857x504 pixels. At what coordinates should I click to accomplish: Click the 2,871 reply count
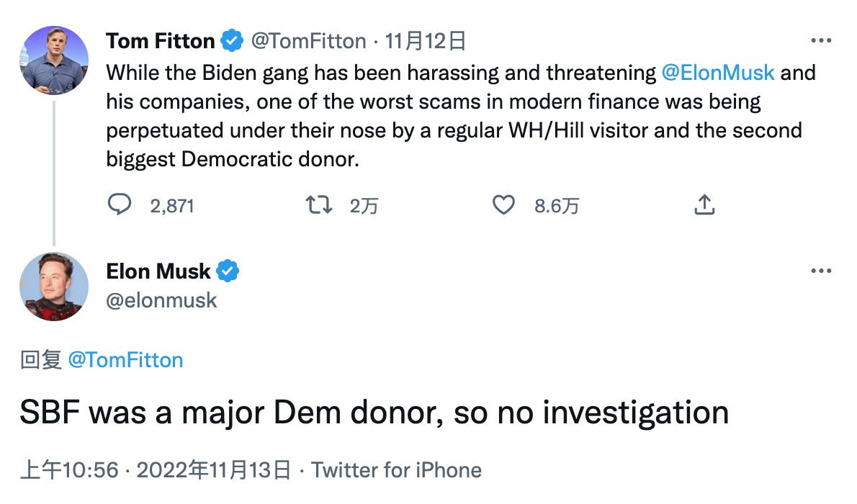point(172,206)
